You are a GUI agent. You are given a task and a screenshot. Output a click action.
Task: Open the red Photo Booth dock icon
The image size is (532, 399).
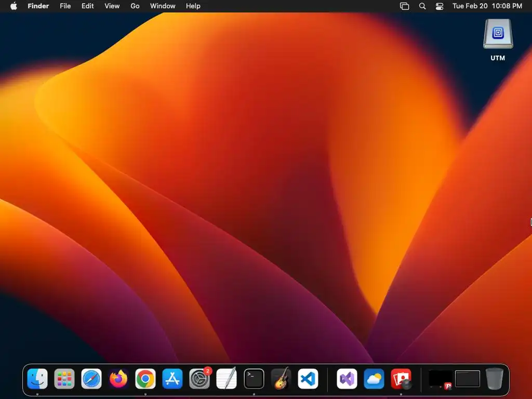[401, 379]
